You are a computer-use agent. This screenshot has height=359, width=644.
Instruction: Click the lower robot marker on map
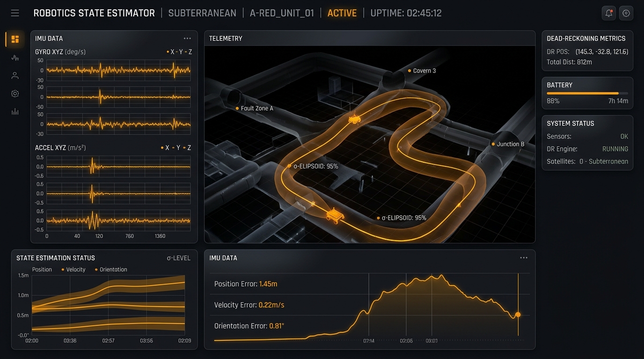coord(335,215)
